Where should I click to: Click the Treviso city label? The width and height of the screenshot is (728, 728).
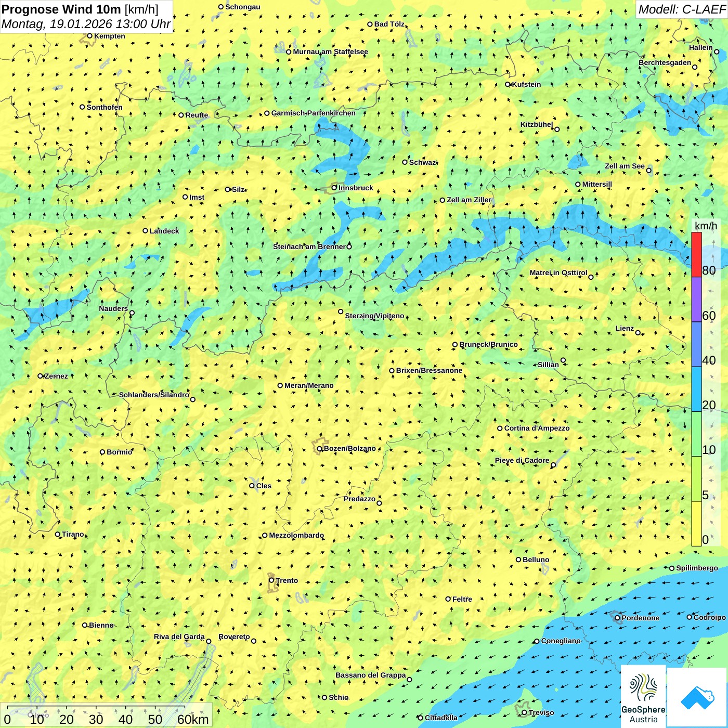(541, 713)
